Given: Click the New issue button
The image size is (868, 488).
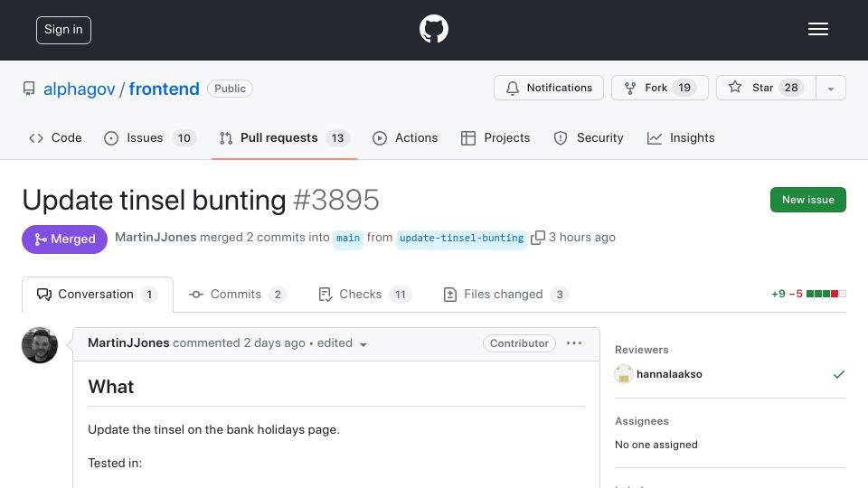Looking at the screenshot, I should click(807, 200).
